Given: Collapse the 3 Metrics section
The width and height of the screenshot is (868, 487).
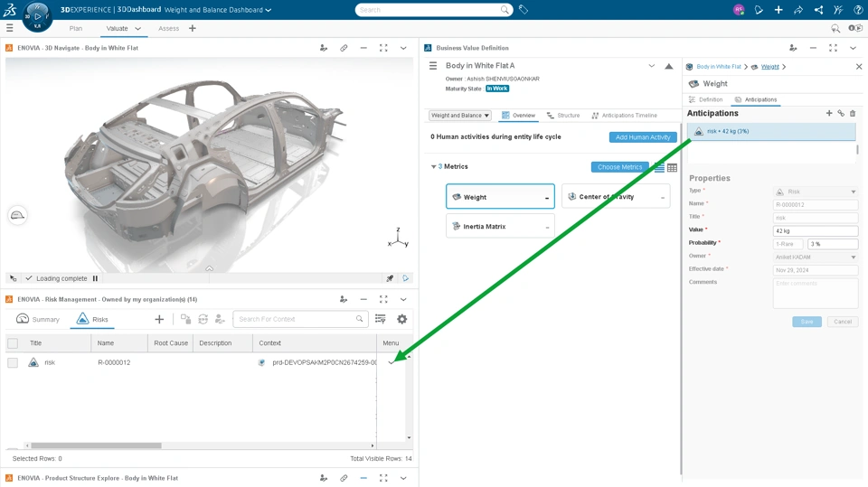Looking at the screenshot, I should coord(433,166).
